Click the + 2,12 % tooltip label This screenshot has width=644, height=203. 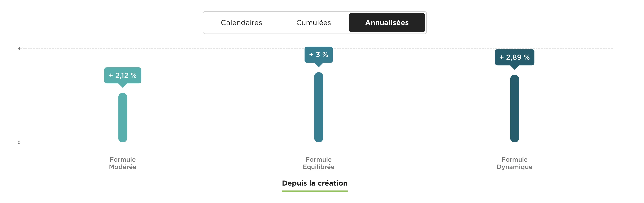tap(122, 75)
